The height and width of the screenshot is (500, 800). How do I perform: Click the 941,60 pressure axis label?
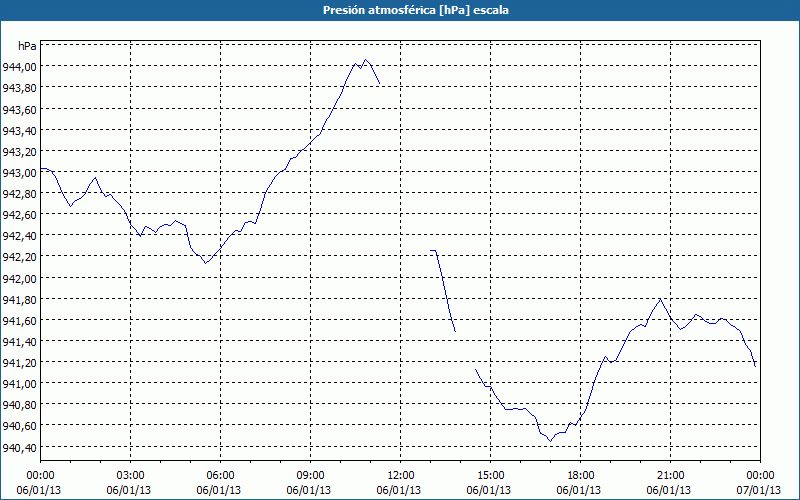tap(19, 320)
